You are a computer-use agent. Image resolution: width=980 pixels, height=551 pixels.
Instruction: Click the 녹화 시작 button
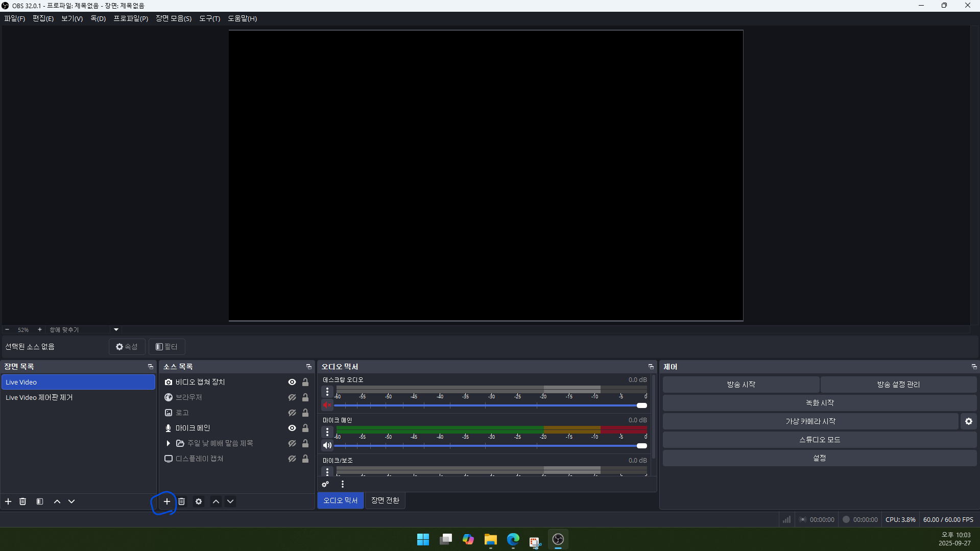pyautogui.click(x=819, y=403)
